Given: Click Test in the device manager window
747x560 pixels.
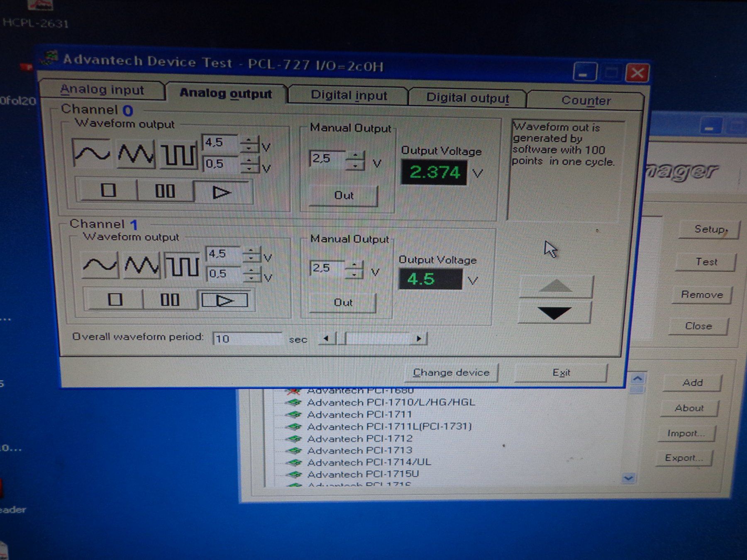Looking at the screenshot, I should [706, 262].
